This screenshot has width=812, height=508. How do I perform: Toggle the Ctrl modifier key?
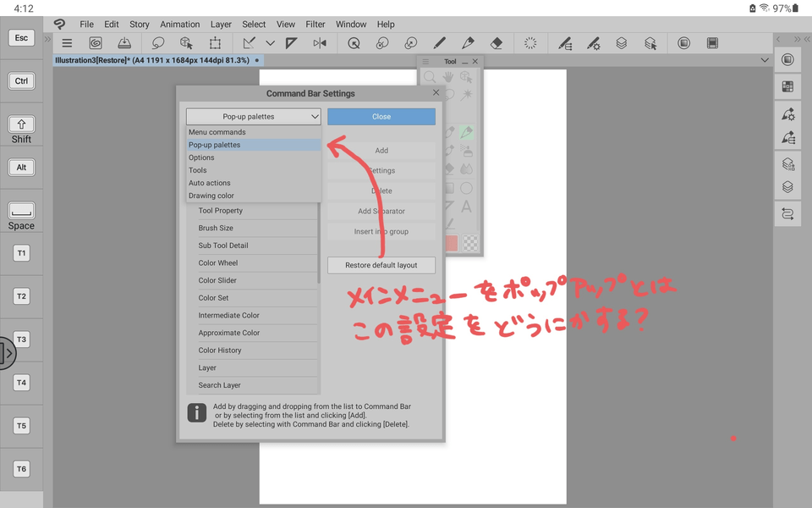coord(21,81)
